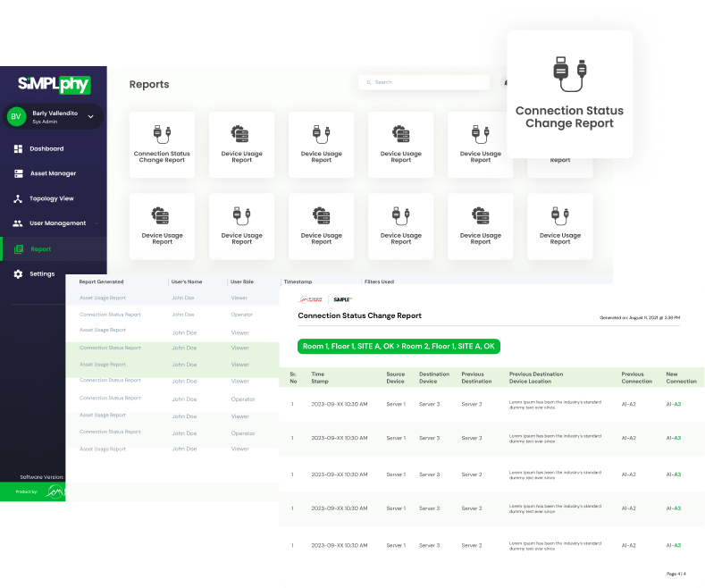Viewport: 705px width, 588px height.
Task: Click the red company logo in the report header
Action: (x=311, y=299)
